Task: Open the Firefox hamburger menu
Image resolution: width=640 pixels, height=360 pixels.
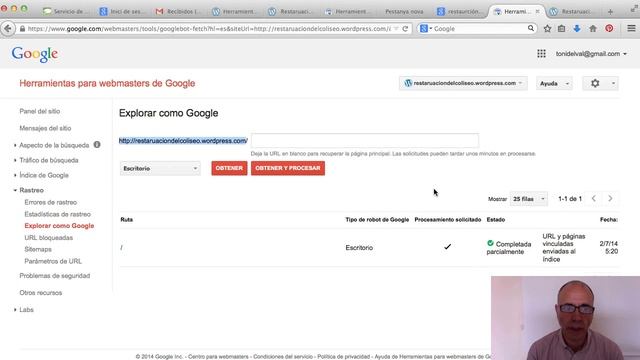Action: pos(631,28)
